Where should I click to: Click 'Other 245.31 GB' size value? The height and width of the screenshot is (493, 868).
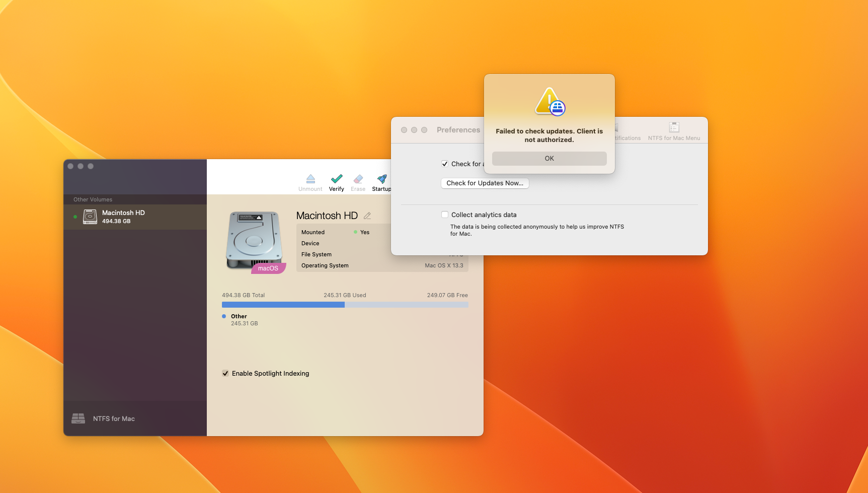click(x=245, y=323)
